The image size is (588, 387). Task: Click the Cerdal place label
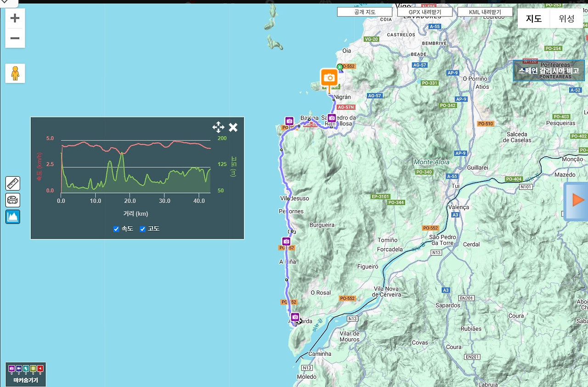(x=471, y=245)
